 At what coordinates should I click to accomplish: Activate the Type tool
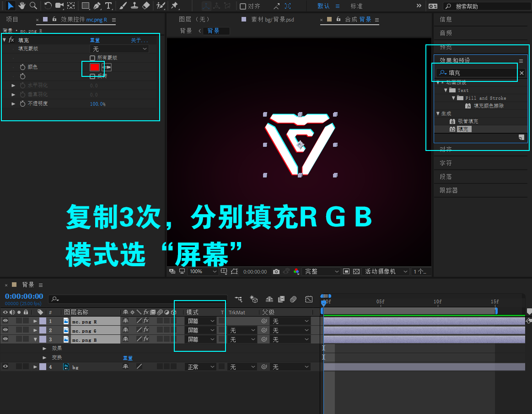[109, 6]
